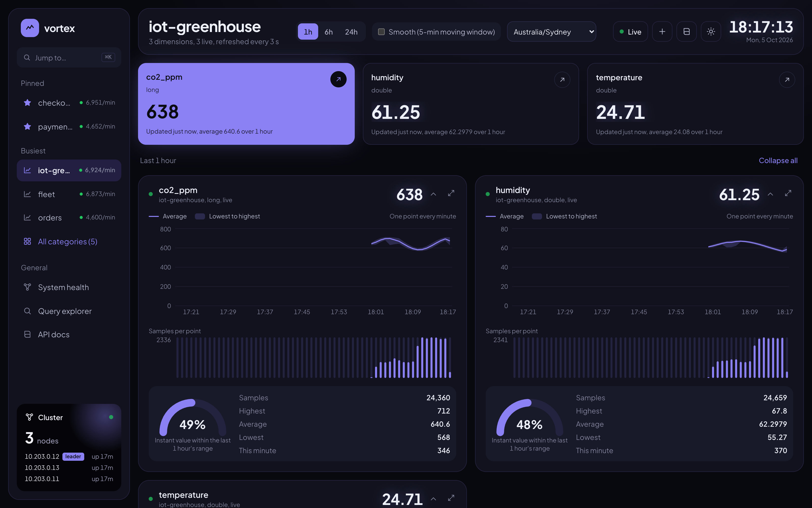Screen dimensions: 812x508
Task: Select the 1h time range tab
Action: pos(308,31)
